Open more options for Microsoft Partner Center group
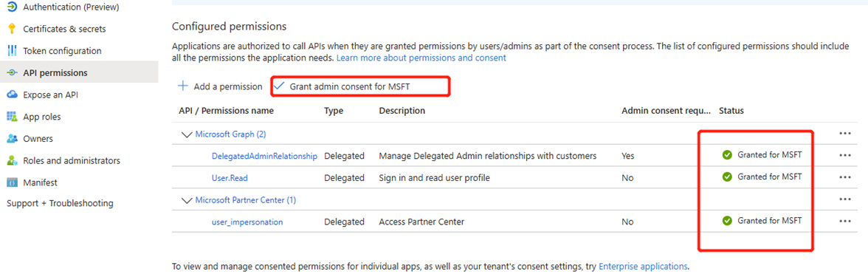 (x=844, y=199)
